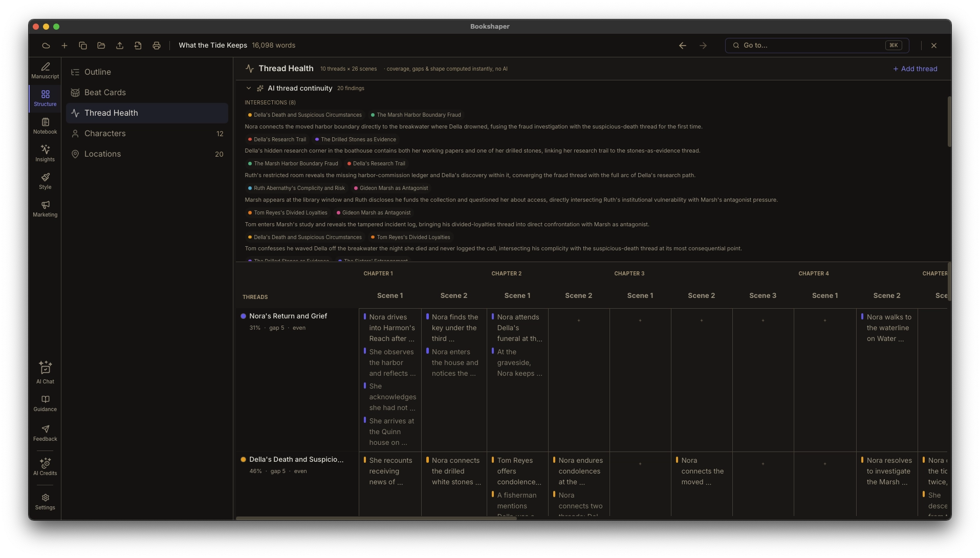
Task: Open the Feedback panel
Action: [45, 433]
